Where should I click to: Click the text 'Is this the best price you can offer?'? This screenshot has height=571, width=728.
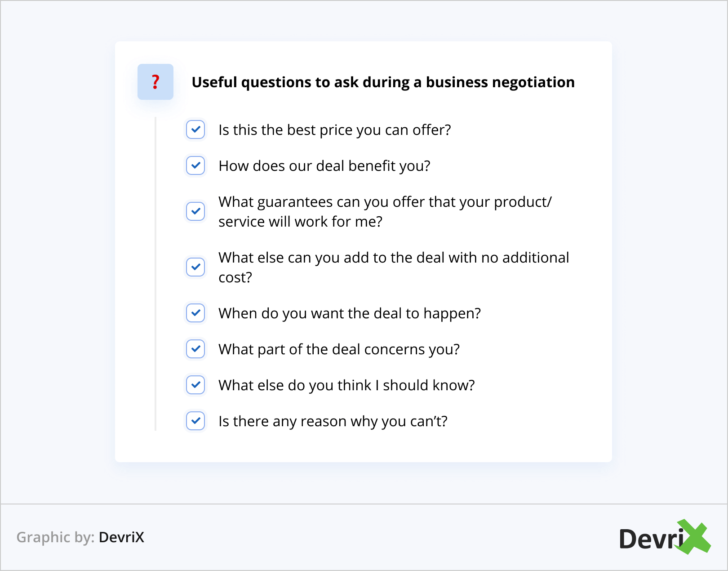click(x=334, y=130)
